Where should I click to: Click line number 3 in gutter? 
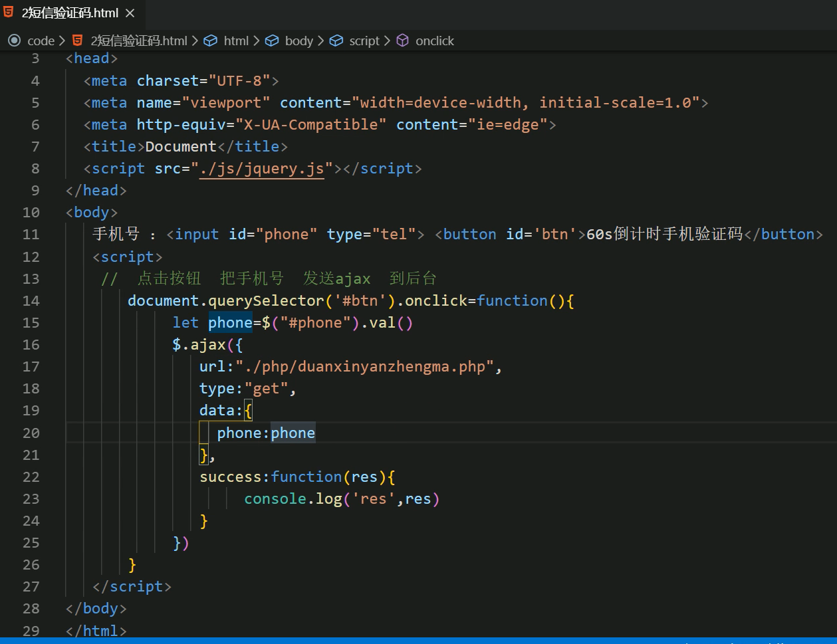35,58
